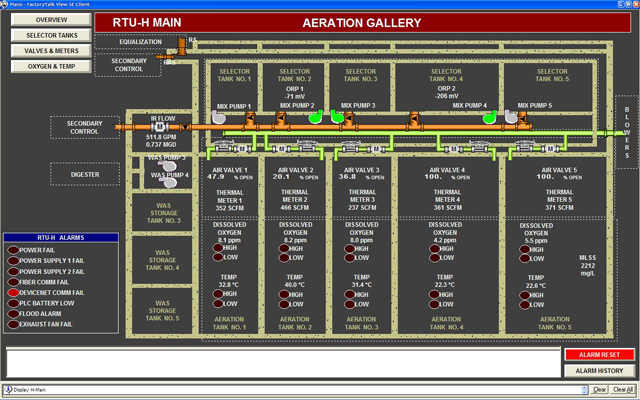
Task: Open the Alarm History
Action: (x=596, y=370)
